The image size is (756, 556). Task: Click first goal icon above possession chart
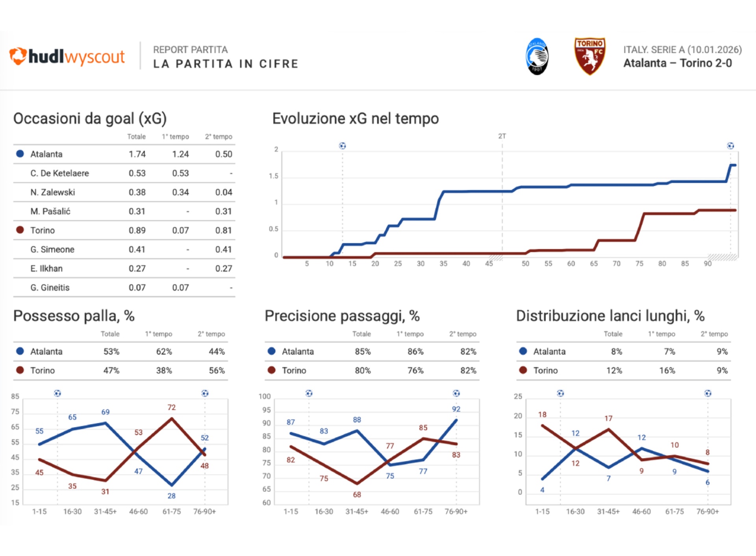coord(57,393)
